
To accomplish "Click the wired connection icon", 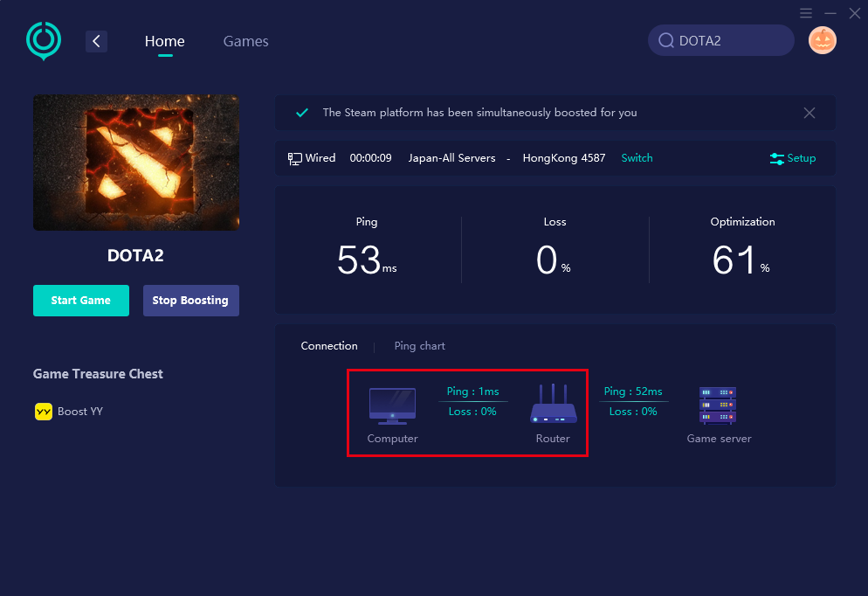I will pyautogui.click(x=294, y=159).
